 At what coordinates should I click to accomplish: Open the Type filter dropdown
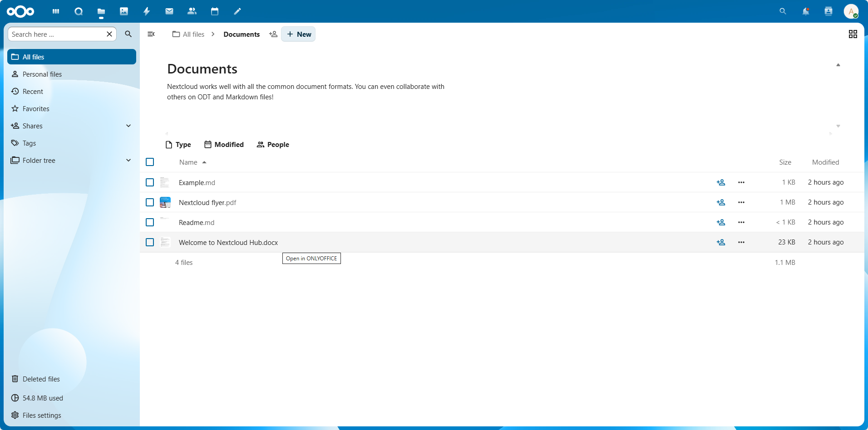(x=178, y=145)
